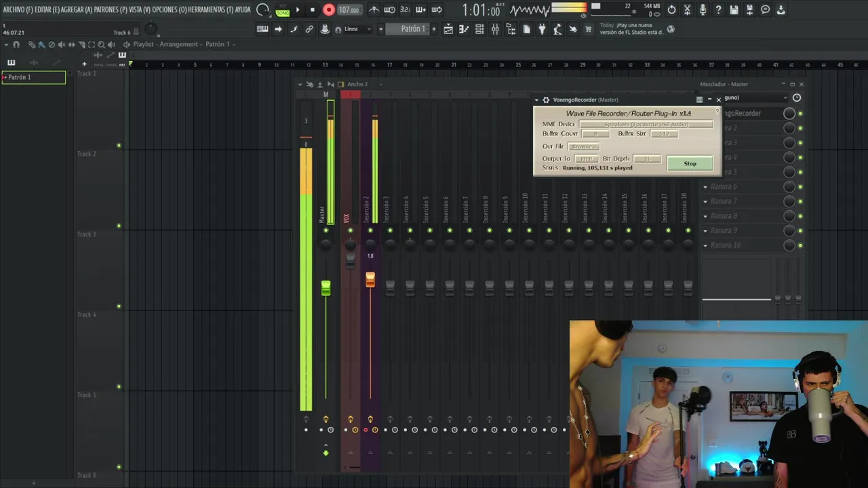The height and width of the screenshot is (488, 868).
Task: Click the Master track green volume fader
Action: (325, 288)
